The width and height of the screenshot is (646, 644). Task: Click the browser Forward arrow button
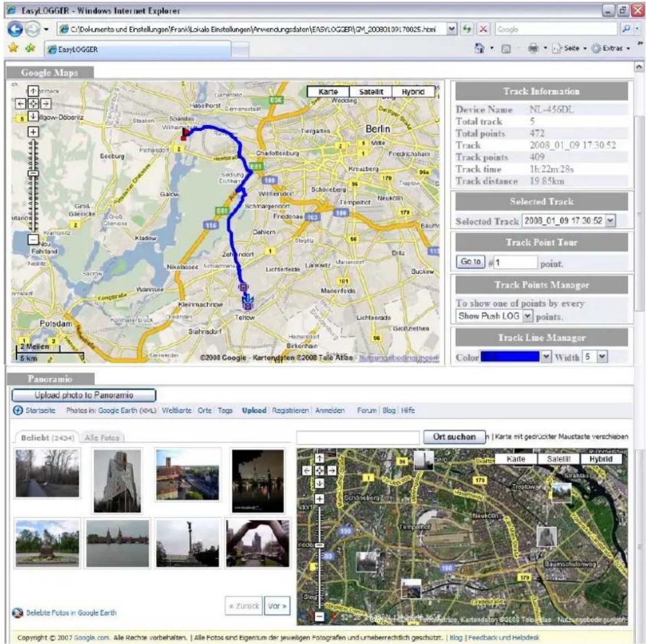32,29
